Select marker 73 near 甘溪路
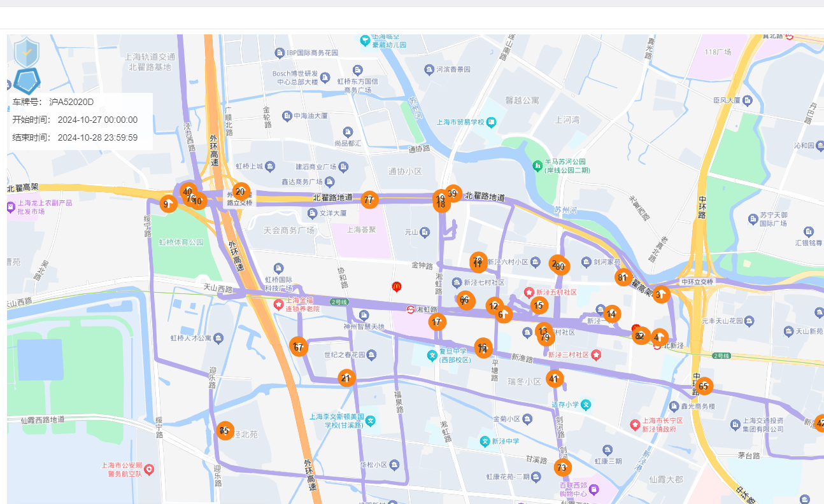The image size is (824, 504). [x=562, y=468]
